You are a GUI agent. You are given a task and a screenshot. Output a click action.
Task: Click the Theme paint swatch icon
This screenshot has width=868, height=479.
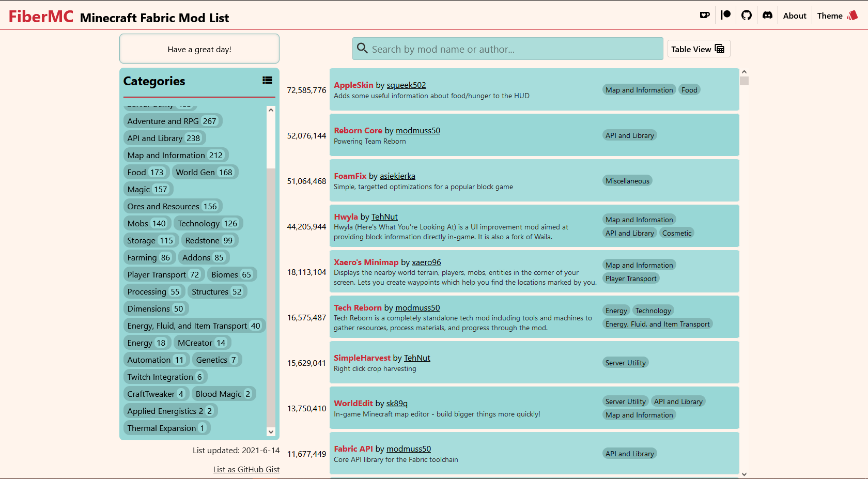pyautogui.click(x=853, y=16)
